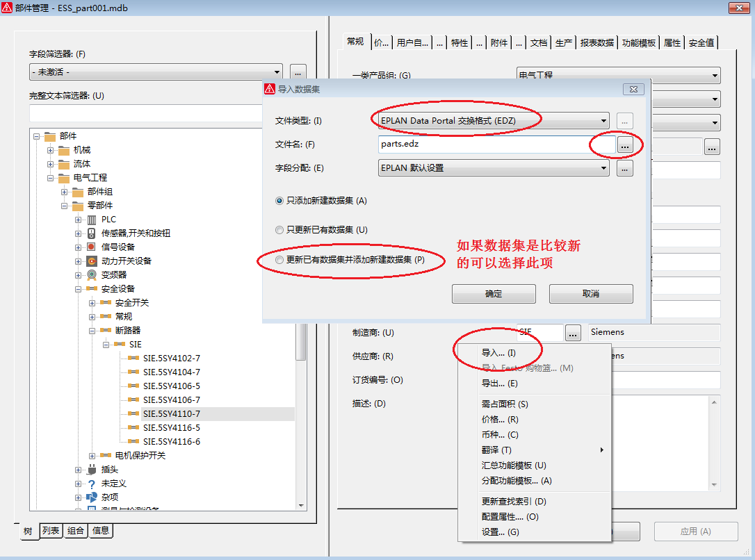Select SIE.5SY4110-7 in the parts tree
Viewport: 755px width, 560px height.
coord(172,414)
